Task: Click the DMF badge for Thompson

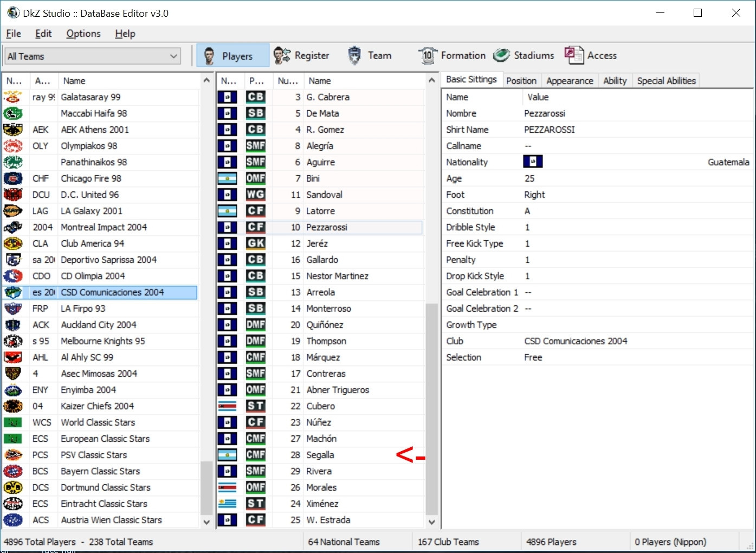Action: [x=256, y=341]
